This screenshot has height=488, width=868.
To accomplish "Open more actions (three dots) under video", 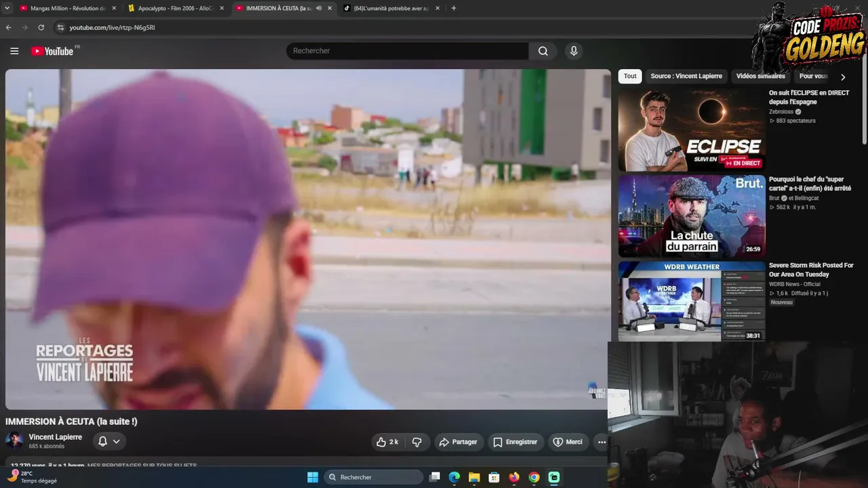I will [x=601, y=442].
